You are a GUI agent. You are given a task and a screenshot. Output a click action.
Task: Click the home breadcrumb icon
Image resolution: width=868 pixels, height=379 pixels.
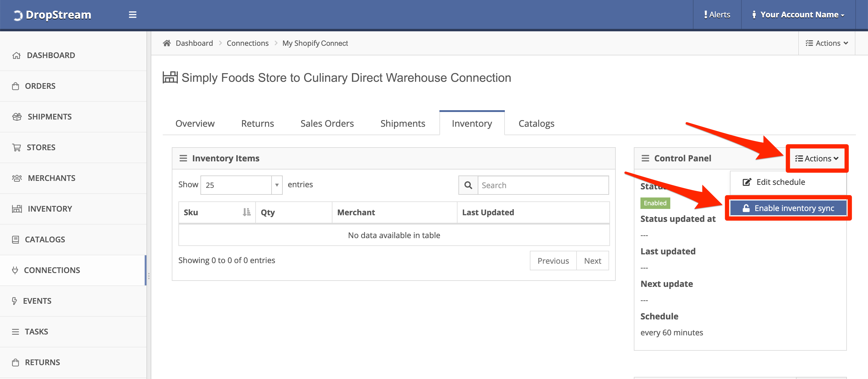[x=167, y=43]
